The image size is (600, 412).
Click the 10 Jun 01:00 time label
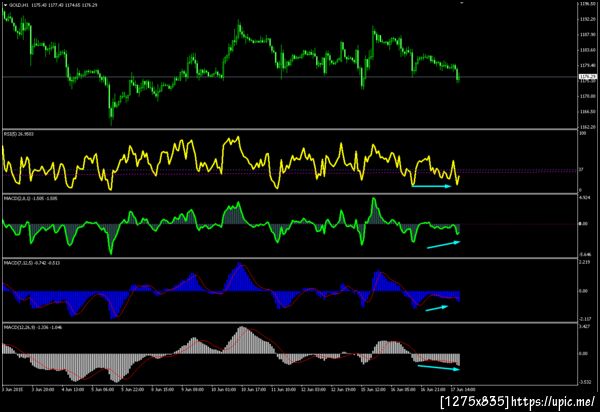(x=223, y=389)
